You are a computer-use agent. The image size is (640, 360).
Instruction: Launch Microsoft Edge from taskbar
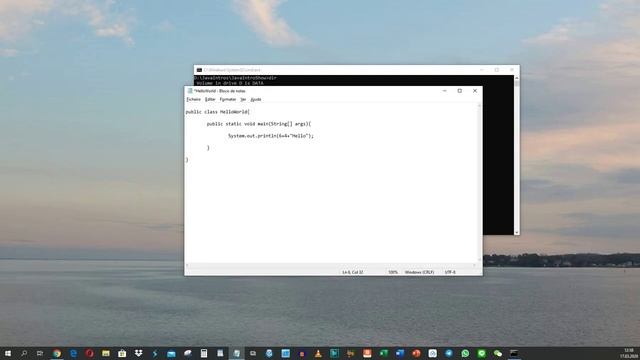tap(73, 353)
